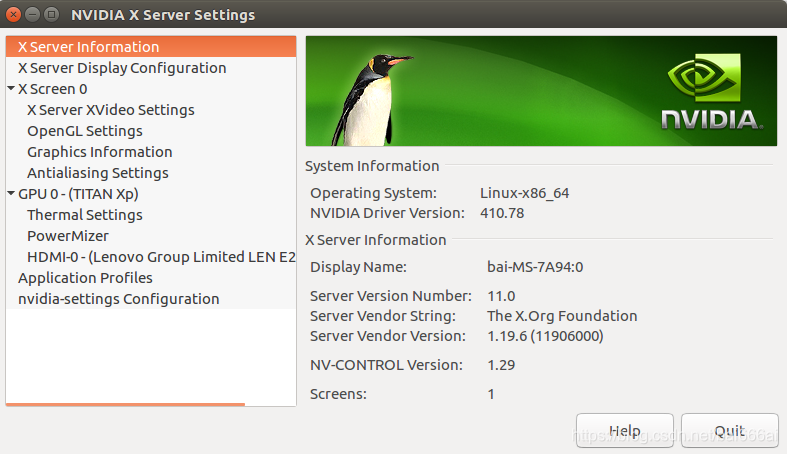This screenshot has width=787, height=454.
Task: Click 'The X.Org Foundation' vendor string
Action: point(562,316)
